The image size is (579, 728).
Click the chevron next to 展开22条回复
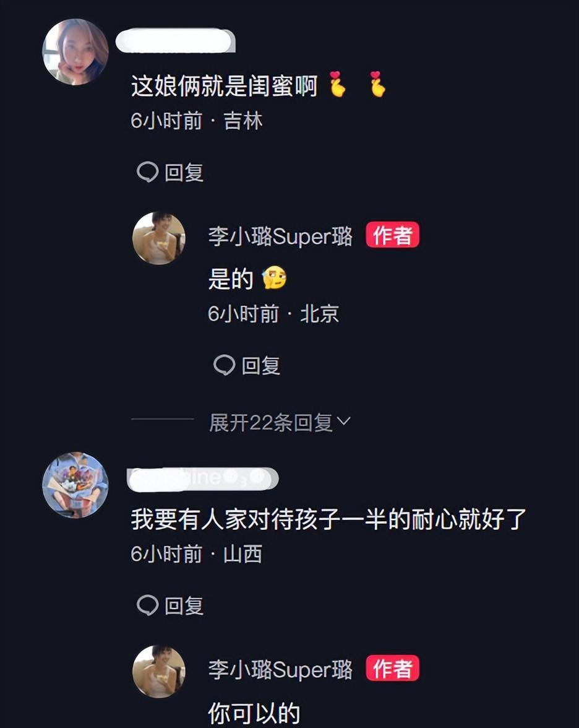343,421
